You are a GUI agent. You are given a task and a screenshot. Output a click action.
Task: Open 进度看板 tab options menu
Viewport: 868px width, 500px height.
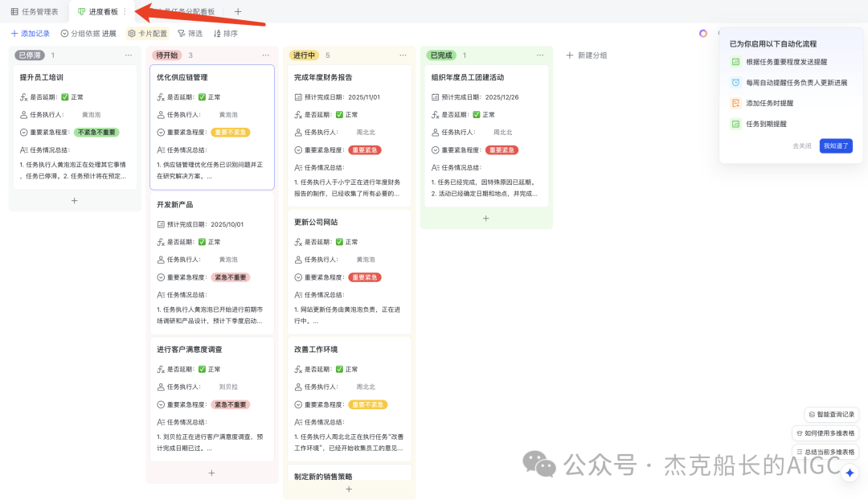coord(125,11)
